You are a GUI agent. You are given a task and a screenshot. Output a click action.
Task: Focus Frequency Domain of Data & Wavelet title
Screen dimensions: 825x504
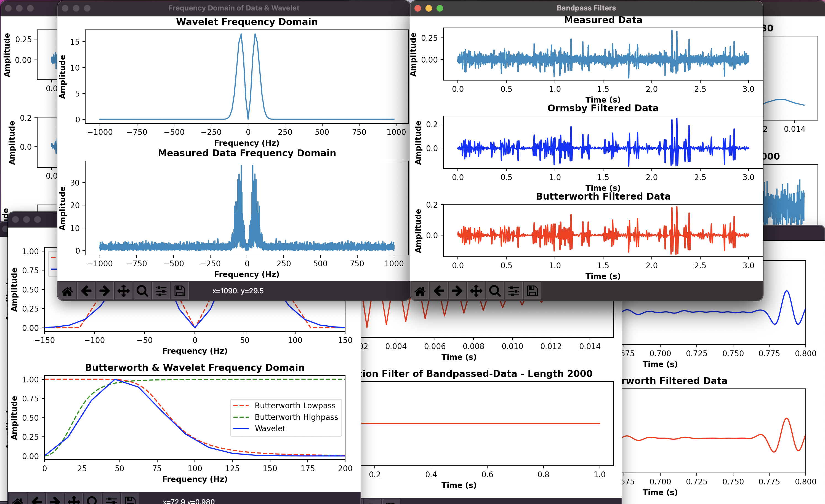point(234,8)
